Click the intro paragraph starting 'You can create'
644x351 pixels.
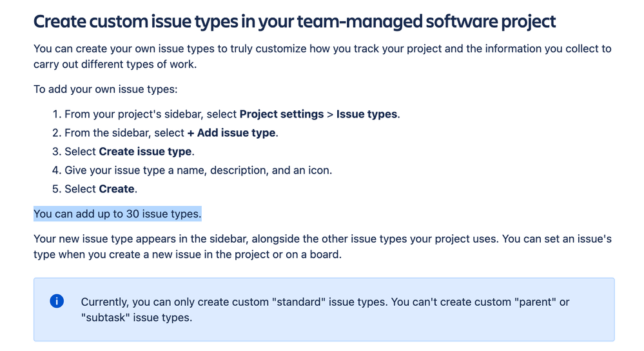click(x=322, y=56)
